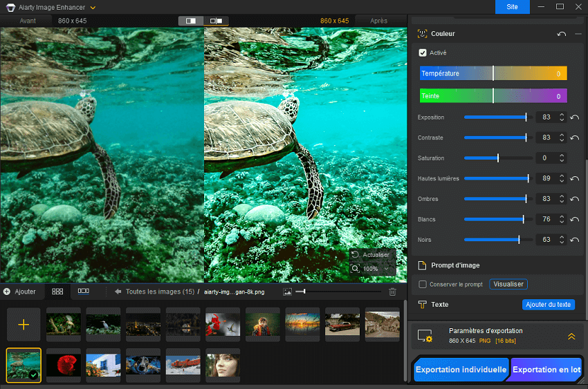Open the 100% zoom level dropdown
Viewport: 588px width, 389px height.
click(x=385, y=268)
